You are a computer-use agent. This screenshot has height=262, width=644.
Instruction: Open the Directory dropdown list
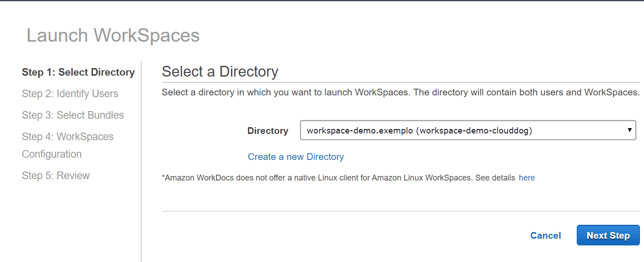pos(467,130)
